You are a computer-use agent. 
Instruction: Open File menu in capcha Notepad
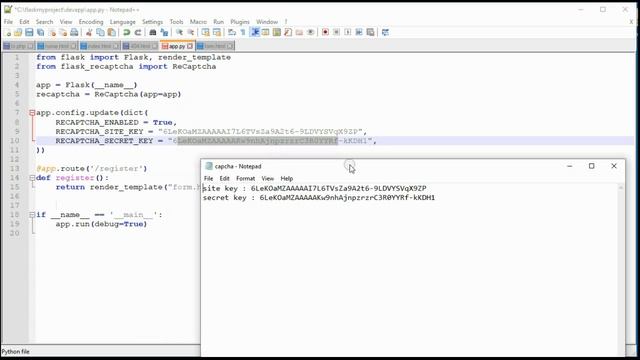pyautogui.click(x=209, y=178)
